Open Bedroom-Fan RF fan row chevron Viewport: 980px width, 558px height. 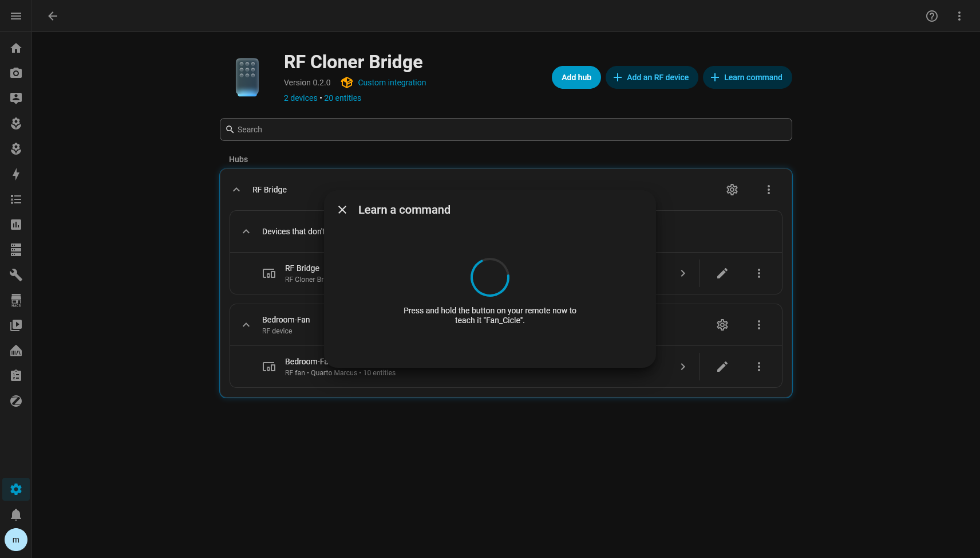[683, 367]
